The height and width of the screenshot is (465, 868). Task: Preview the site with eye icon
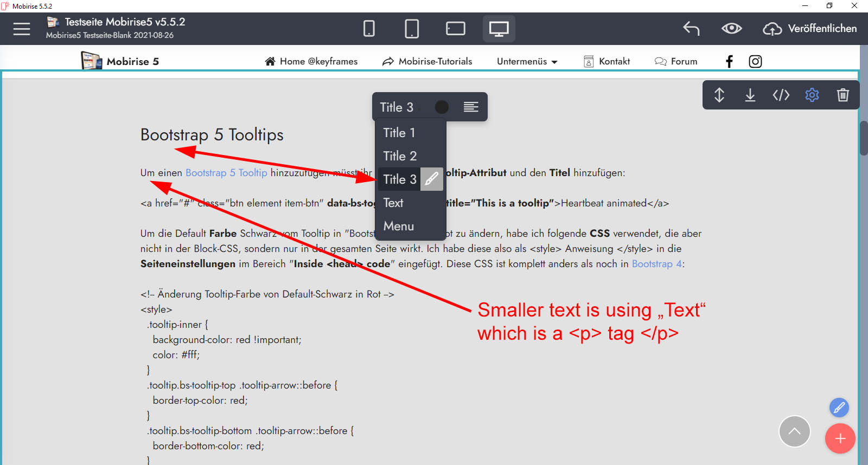pos(732,28)
